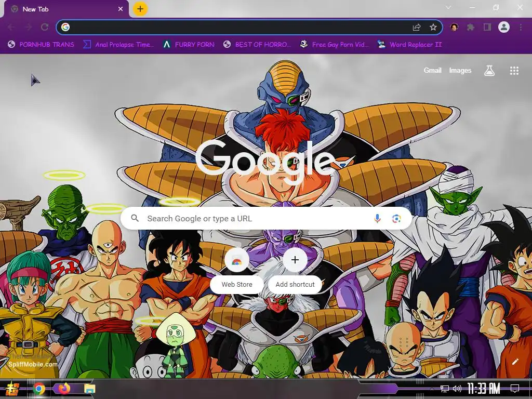Open File Explorer from taskbar

click(89, 389)
